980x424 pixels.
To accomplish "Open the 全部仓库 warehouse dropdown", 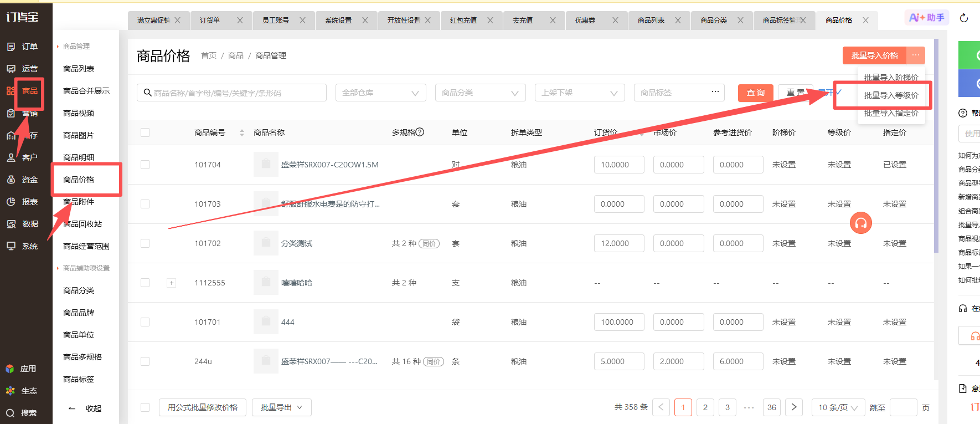I will [381, 93].
